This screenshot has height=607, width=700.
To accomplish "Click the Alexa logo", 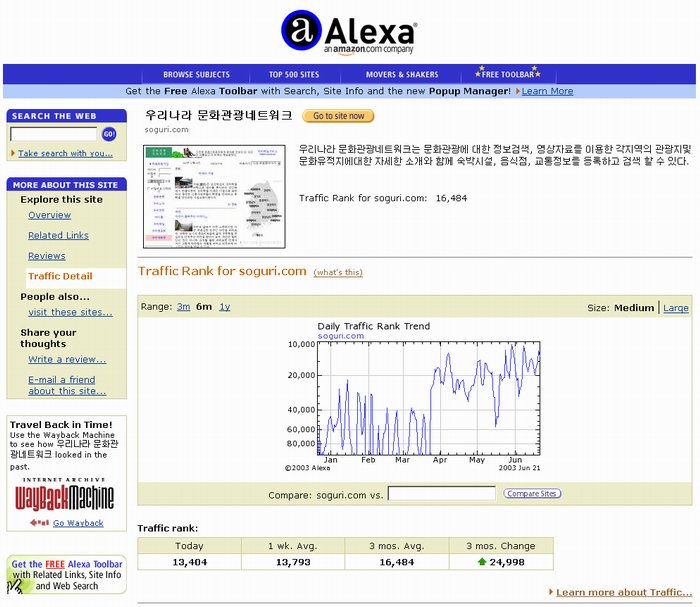I will (x=349, y=32).
